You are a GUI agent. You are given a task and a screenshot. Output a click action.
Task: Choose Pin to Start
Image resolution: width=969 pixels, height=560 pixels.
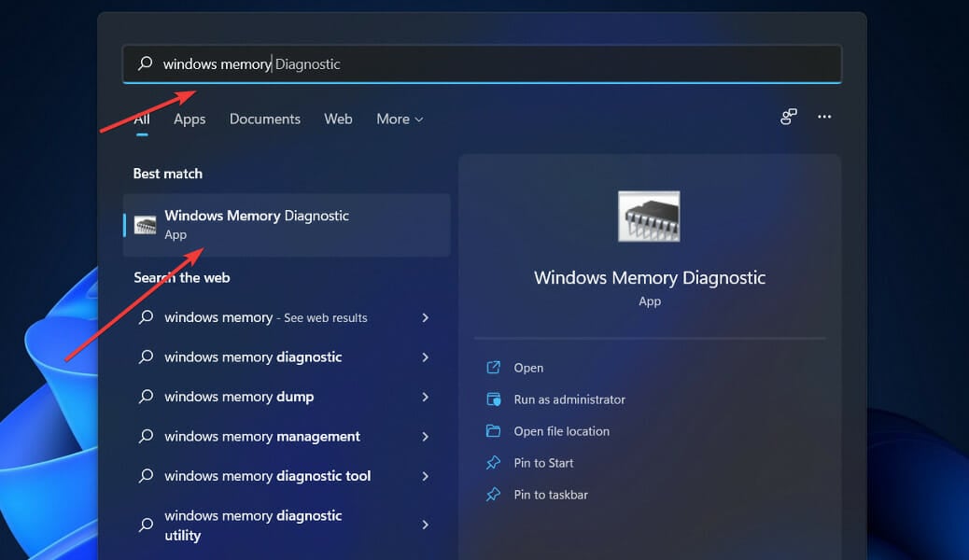point(543,463)
